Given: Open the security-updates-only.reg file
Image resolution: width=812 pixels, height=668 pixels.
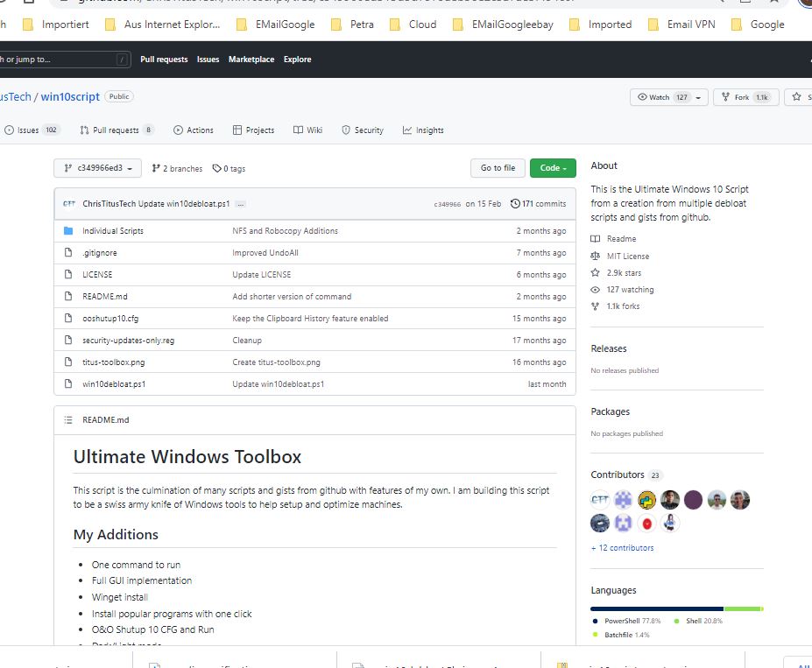Looking at the screenshot, I should point(129,341).
